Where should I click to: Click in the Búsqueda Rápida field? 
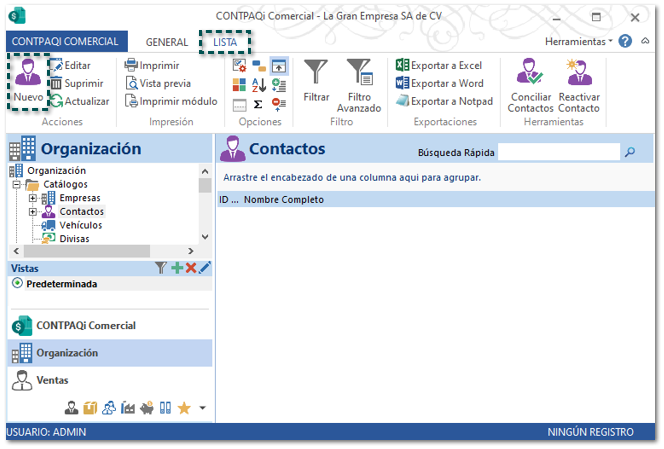558,152
